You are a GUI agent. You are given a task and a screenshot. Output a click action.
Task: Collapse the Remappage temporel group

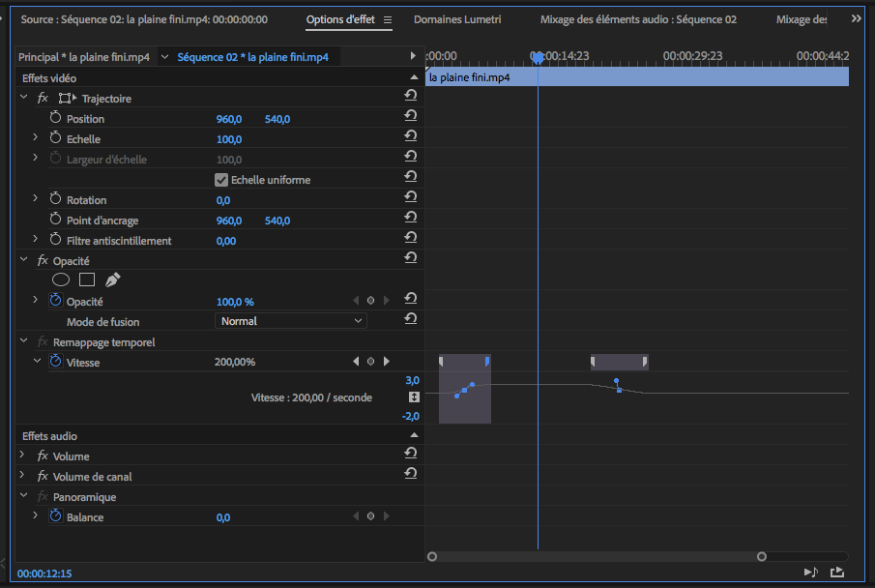coord(23,340)
